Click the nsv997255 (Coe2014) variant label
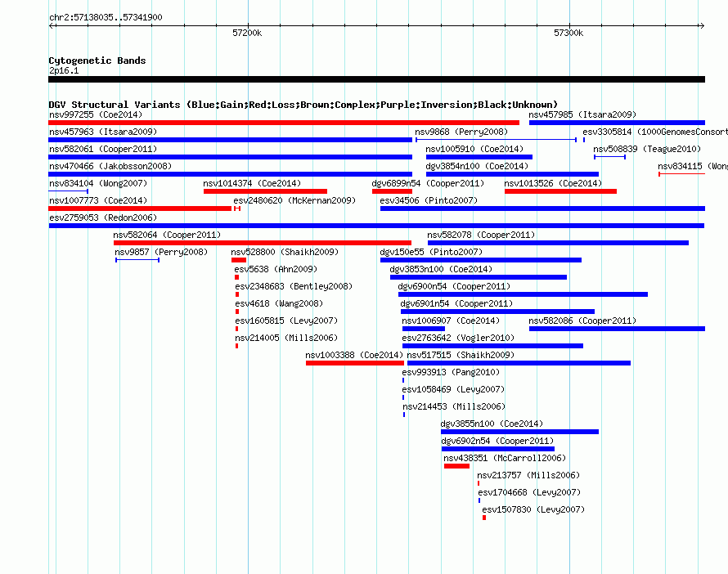728x574 pixels. [x=96, y=114]
